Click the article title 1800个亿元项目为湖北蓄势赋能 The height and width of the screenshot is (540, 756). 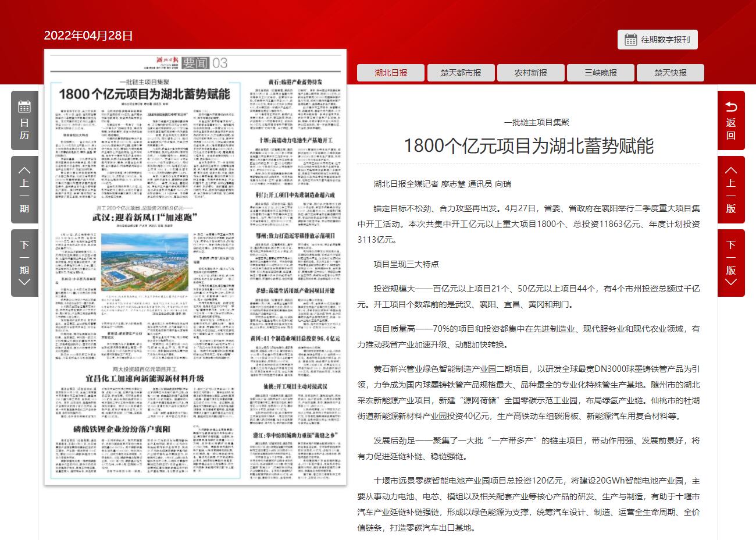click(529, 145)
